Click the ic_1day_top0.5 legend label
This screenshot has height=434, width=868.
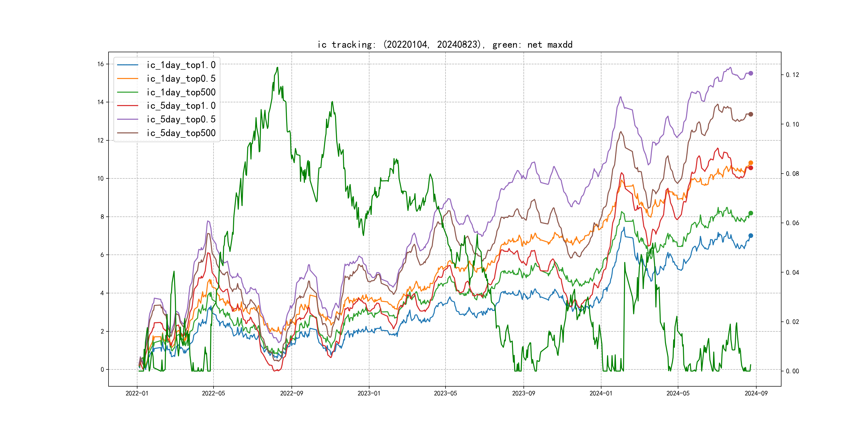click(181, 78)
